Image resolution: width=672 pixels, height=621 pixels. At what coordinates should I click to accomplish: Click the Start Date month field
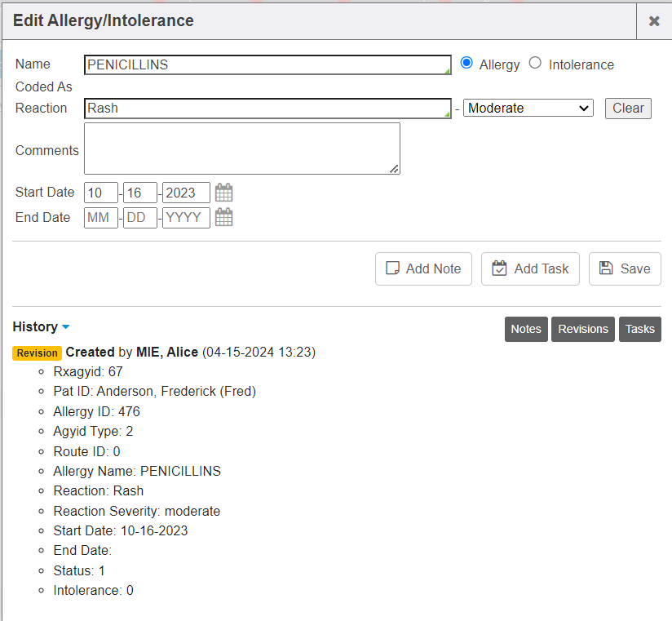(101, 193)
